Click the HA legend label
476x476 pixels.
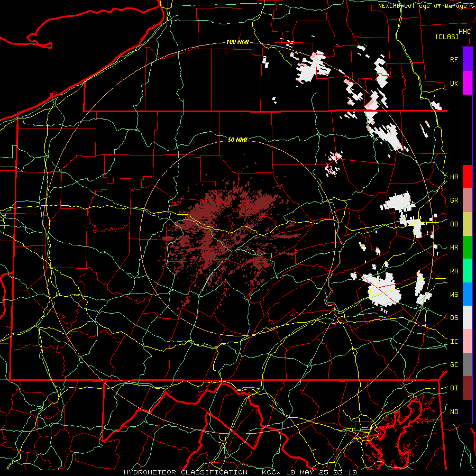(x=454, y=177)
